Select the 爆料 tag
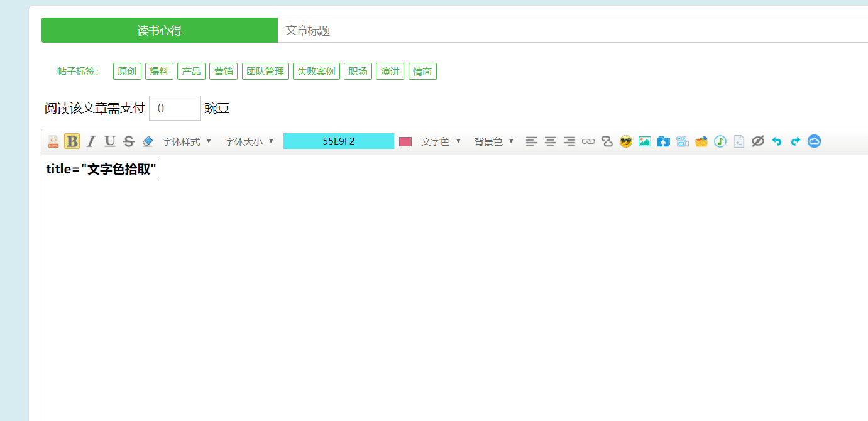Viewport: 868px width, 421px height. [x=159, y=72]
